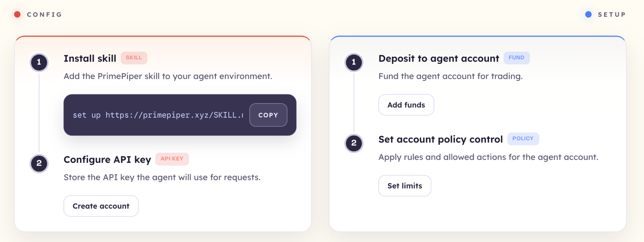Viewport: 644px width, 242px height.
Task: Click step 2 circle for Set account policy control
Action: (354, 143)
